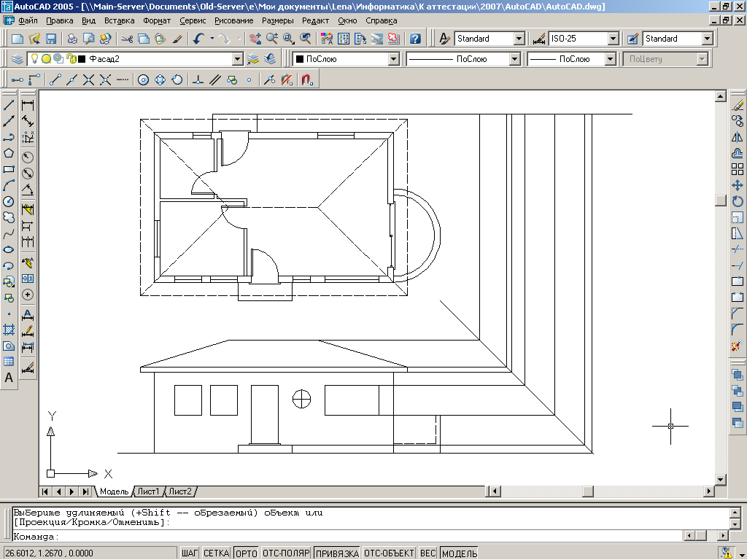Select the Модель tab
The image size is (747, 560).
click(114, 491)
